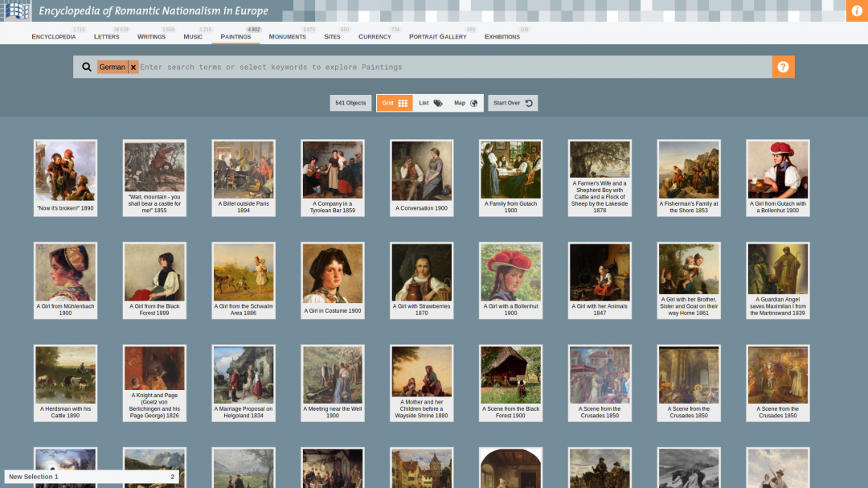Image resolution: width=868 pixels, height=488 pixels.
Task: Switch to Map view
Action: pos(465,103)
